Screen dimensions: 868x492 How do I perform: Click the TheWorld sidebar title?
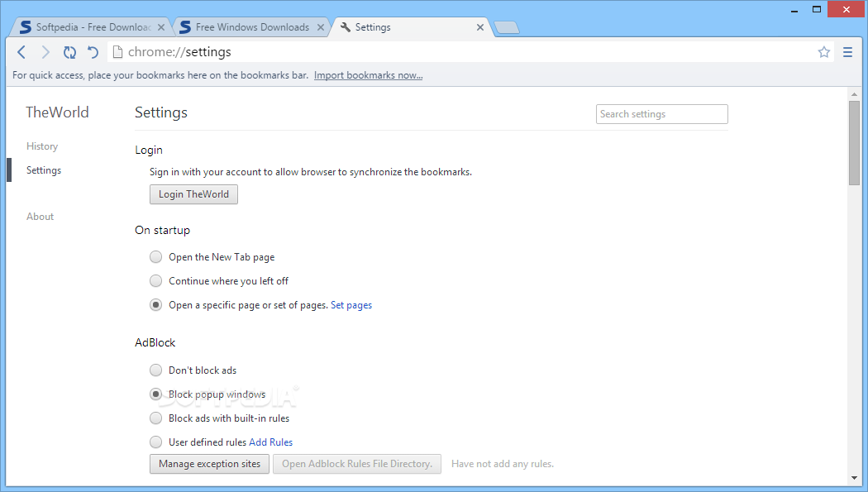57,112
